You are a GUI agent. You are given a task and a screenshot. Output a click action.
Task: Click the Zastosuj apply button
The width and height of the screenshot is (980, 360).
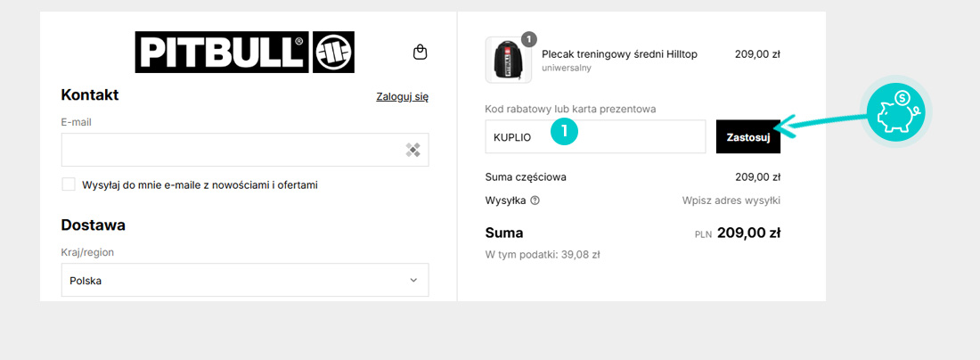[748, 137]
